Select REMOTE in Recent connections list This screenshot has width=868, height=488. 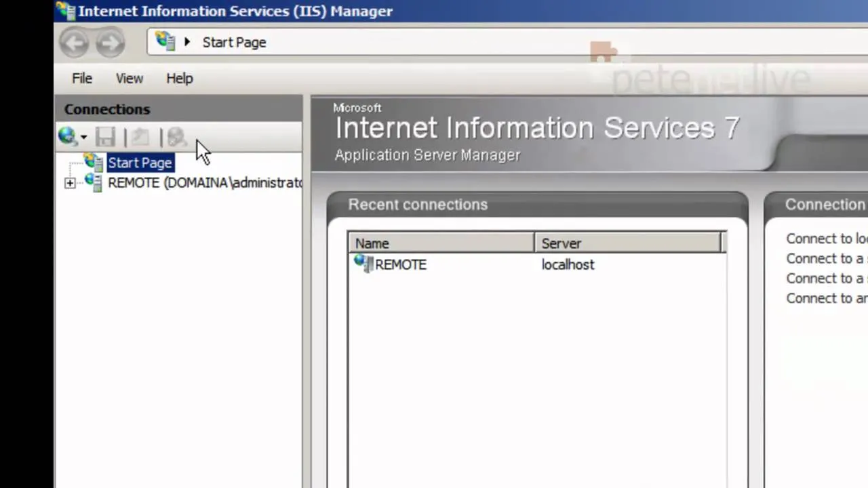point(400,264)
